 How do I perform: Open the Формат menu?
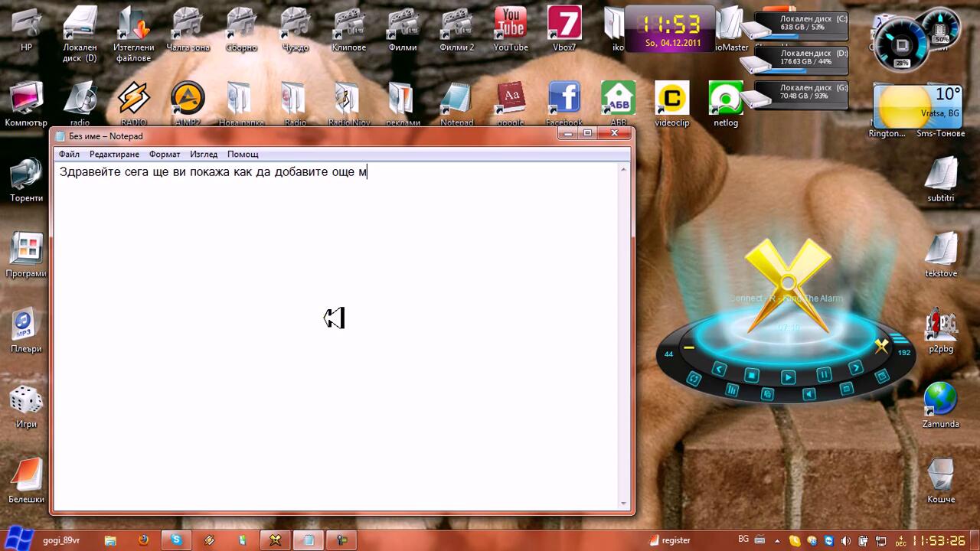pos(165,154)
